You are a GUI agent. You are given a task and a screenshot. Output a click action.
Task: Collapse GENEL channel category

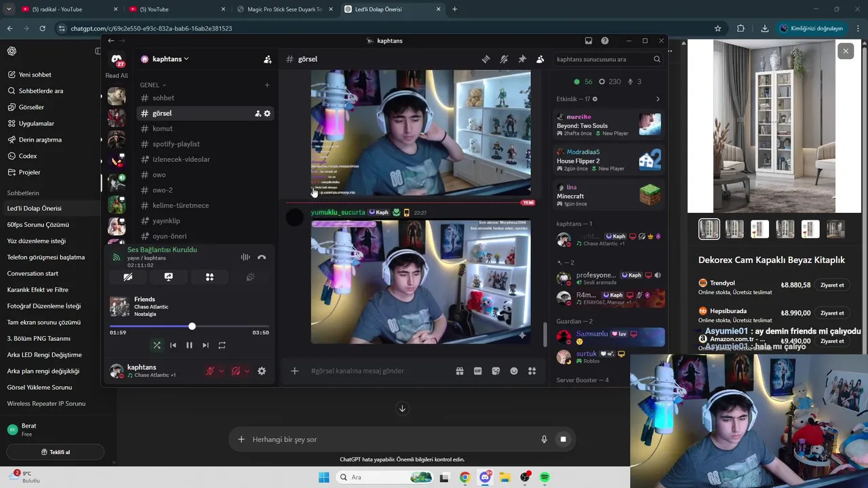(152, 85)
